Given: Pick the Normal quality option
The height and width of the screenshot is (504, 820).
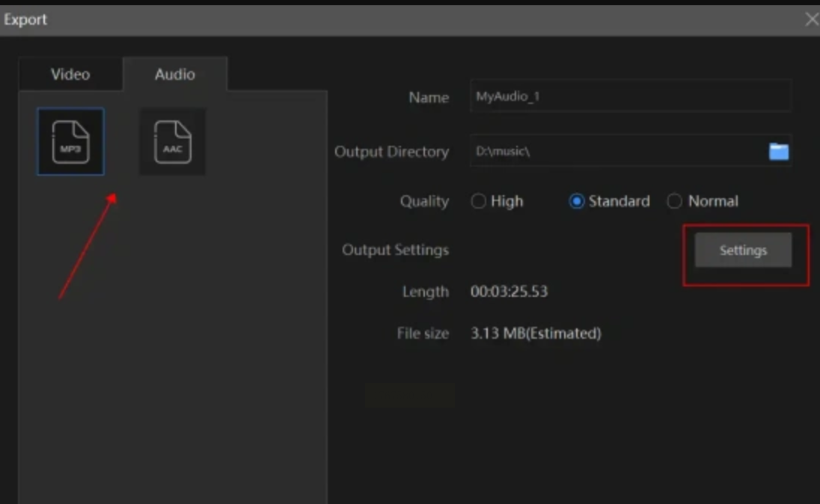Looking at the screenshot, I should [675, 201].
